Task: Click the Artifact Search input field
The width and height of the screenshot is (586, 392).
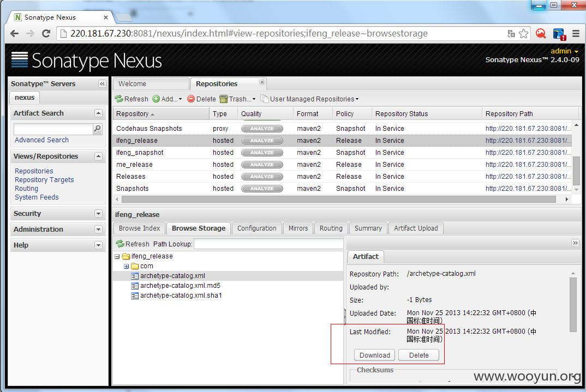Action: pos(53,129)
